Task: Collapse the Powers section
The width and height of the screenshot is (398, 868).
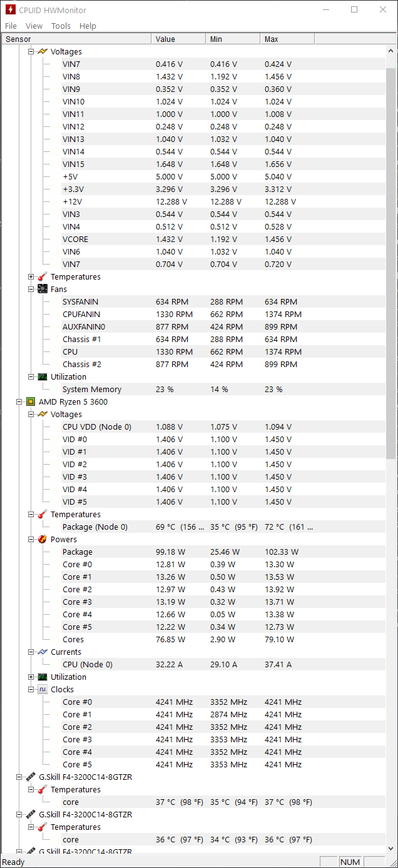Action: click(31, 539)
